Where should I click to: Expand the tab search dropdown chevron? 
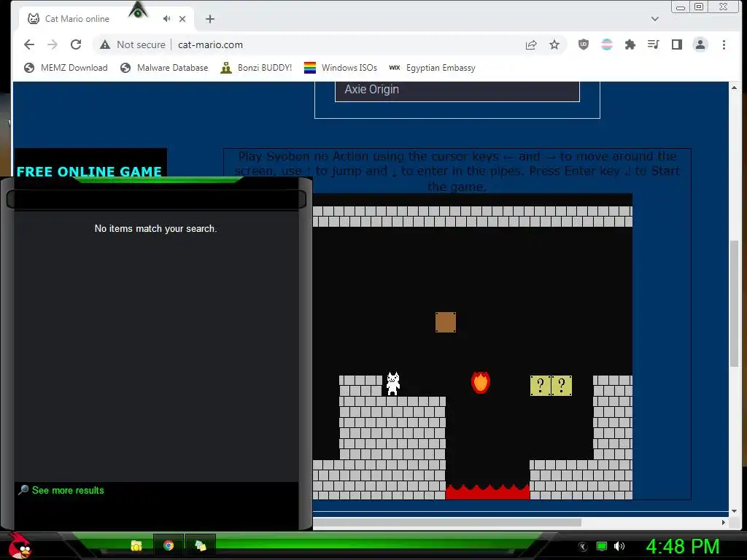pos(654,19)
